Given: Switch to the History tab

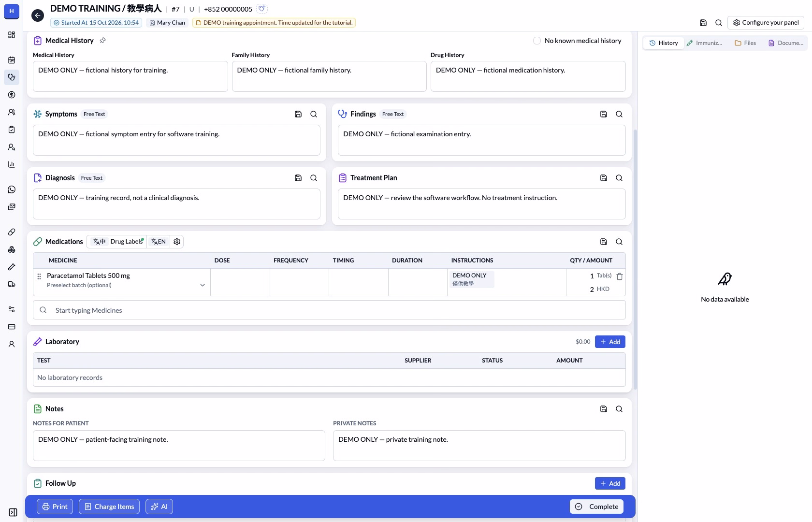Looking at the screenshot, I should 663,43.
